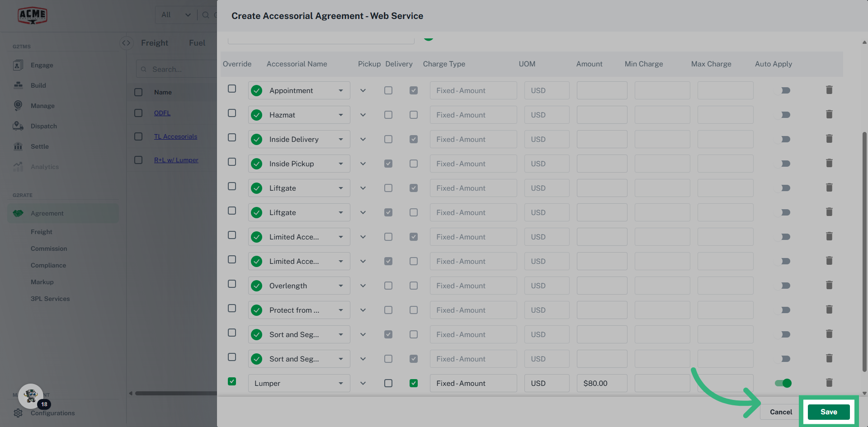868x427 pixels.
Task: Uncheck Override checkbox for Lumper row
Action: point(232,381)
